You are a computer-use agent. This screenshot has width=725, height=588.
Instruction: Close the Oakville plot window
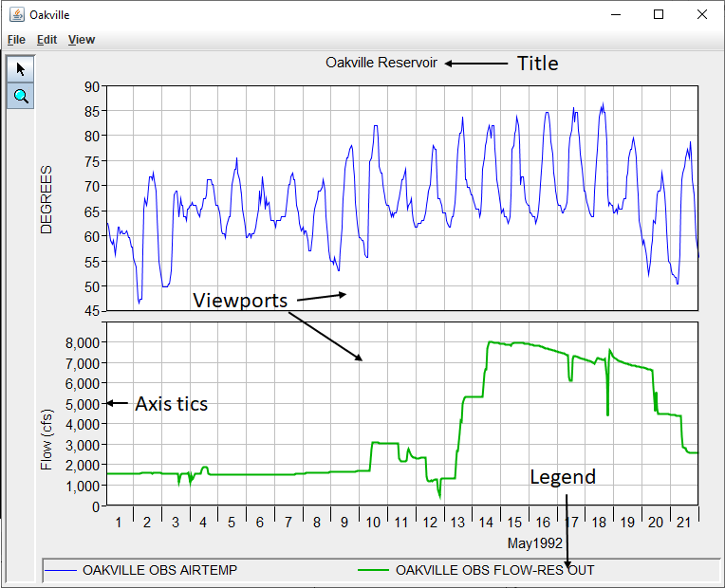(x=701, y=15)
